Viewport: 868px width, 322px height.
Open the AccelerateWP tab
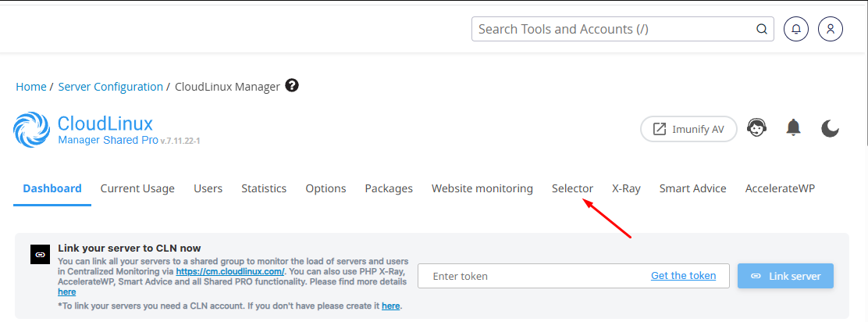[780, 188]
